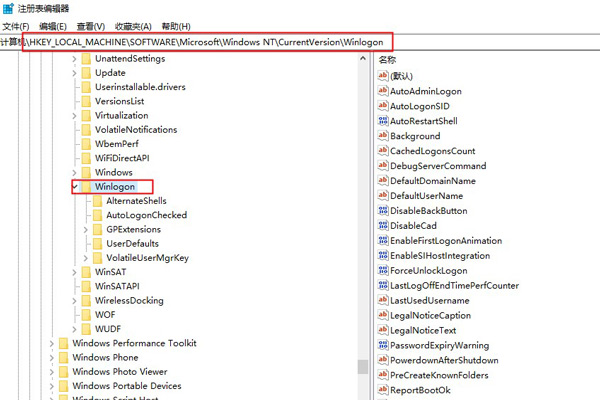Select the UserDefaults folder icon
This screenshot has width=600, height=400.
pyautogui.click(x=98, y=243)
